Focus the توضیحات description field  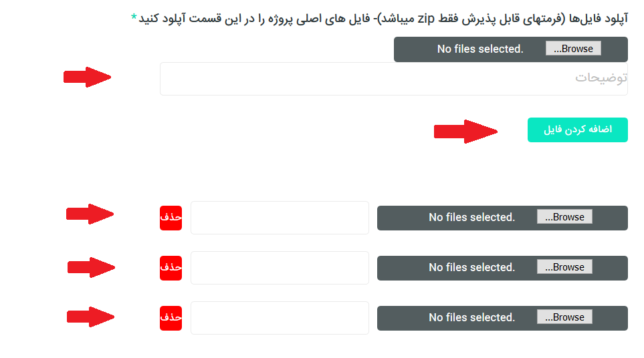(393, 79)
